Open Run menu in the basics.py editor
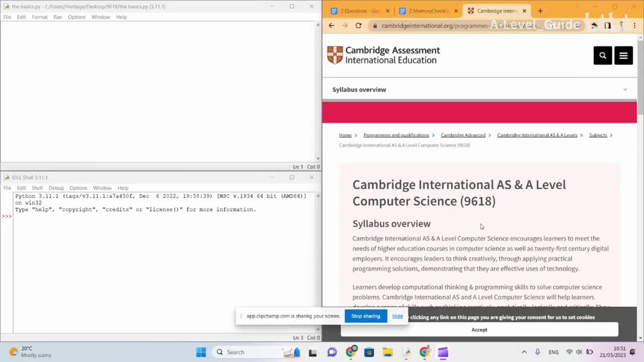This screenshot has height=362, width=644. (x=58, y=17)
